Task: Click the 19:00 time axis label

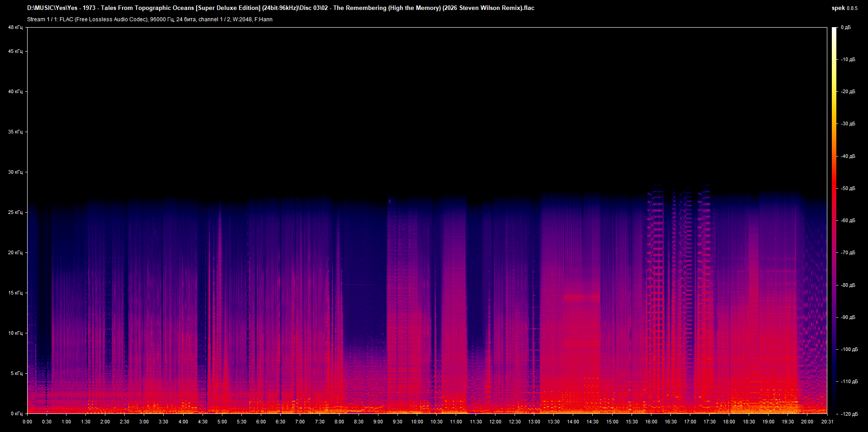Action: click(x=768, y=422)
